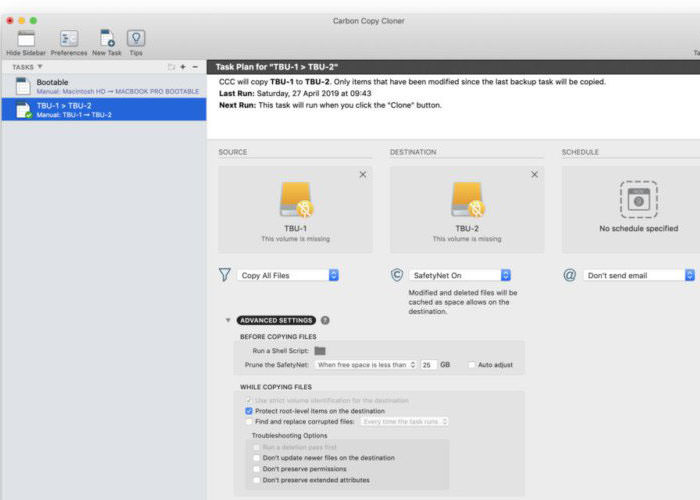Clear the destination volume with X

[534, 175]
